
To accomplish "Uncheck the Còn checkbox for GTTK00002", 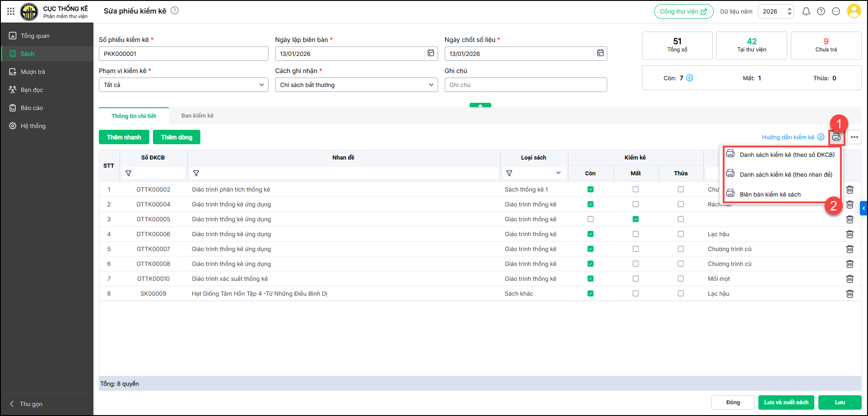I will click(x=590, y=190).
